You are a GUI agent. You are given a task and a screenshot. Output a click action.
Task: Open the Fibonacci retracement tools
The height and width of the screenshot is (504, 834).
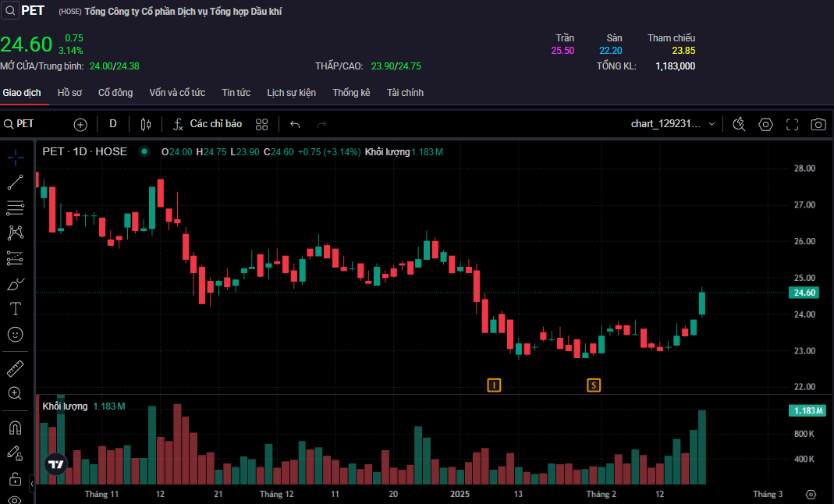tap(15, 208)
